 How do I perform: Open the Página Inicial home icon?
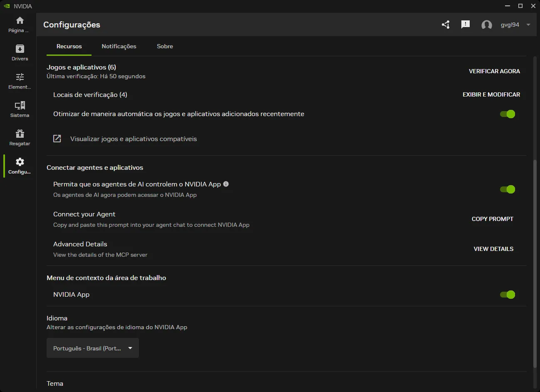click(20, 20)
